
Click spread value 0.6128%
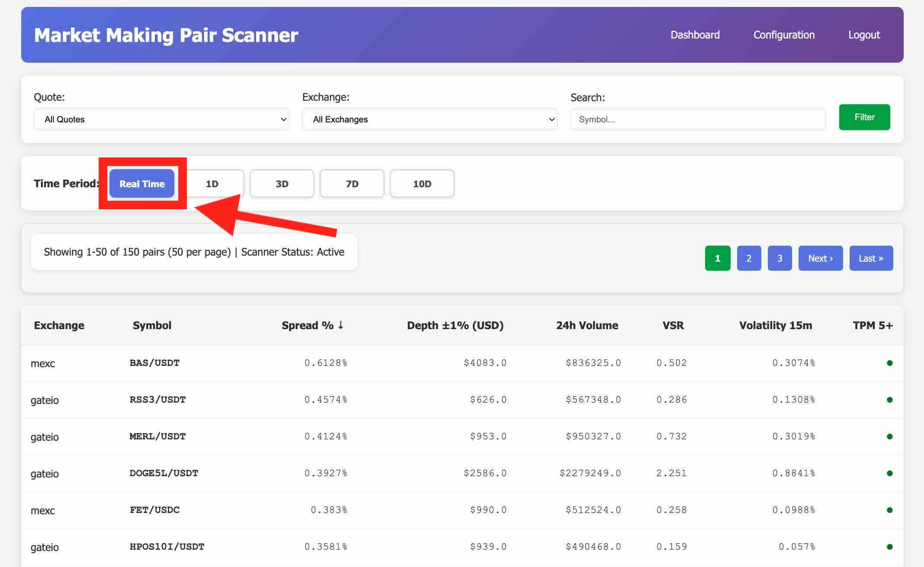point(326,363)
